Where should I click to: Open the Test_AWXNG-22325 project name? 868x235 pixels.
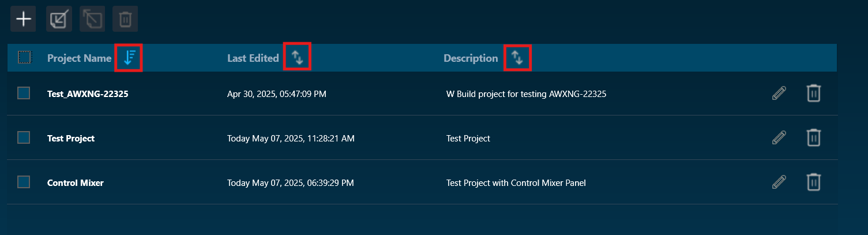88,94
